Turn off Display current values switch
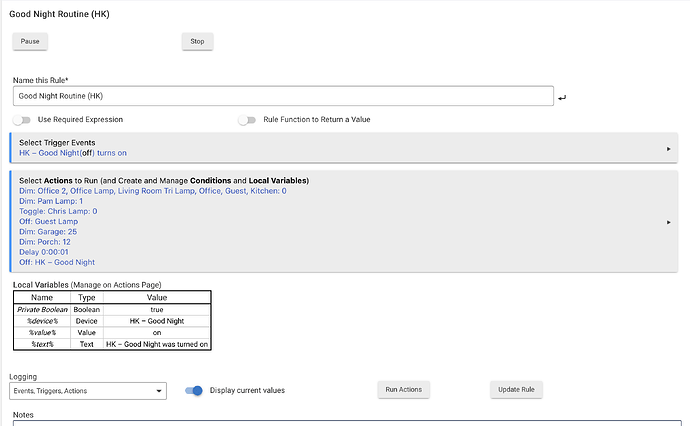The width and height of the screenshot is (690, 426). point(196,391)
